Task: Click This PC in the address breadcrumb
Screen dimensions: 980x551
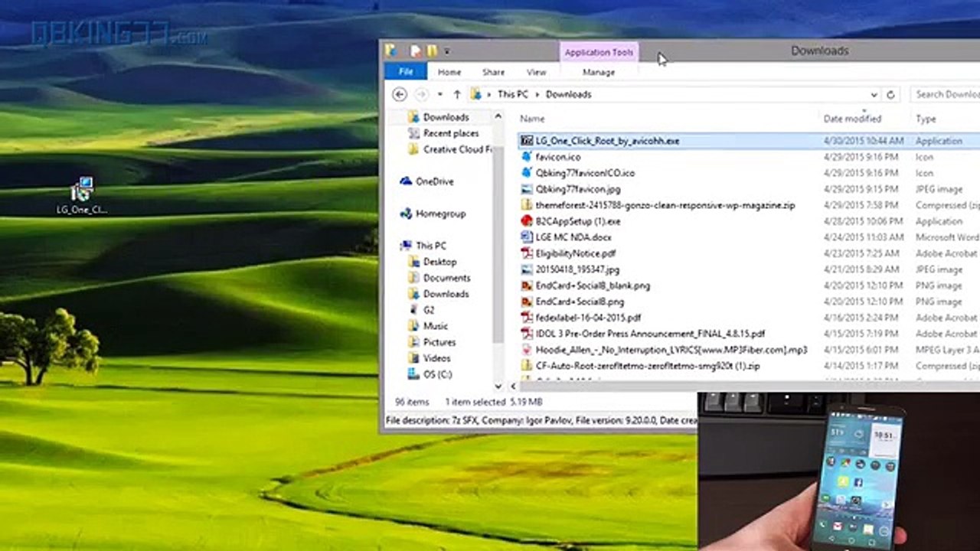Action: click(512, 94)
